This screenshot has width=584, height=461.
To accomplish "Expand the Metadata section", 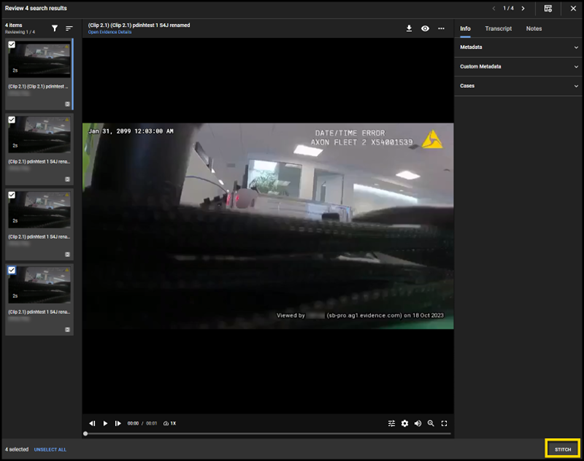I will [518, 47].
